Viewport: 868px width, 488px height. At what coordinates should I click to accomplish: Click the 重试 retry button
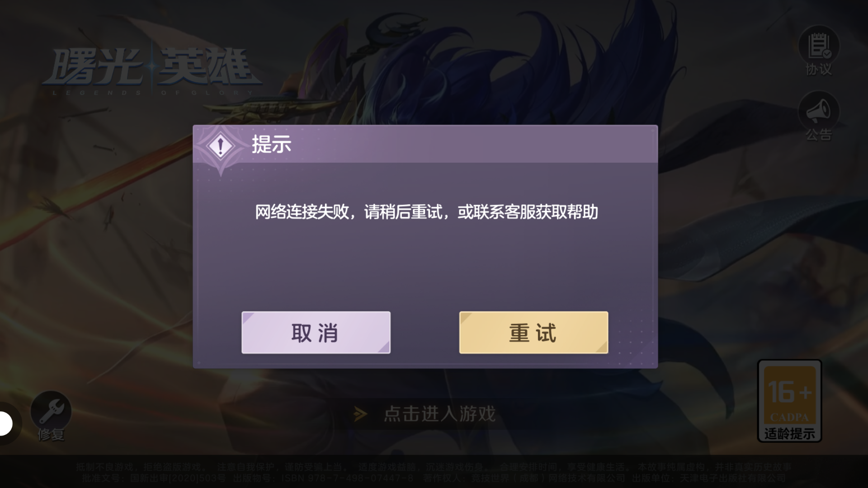[533, 333]
